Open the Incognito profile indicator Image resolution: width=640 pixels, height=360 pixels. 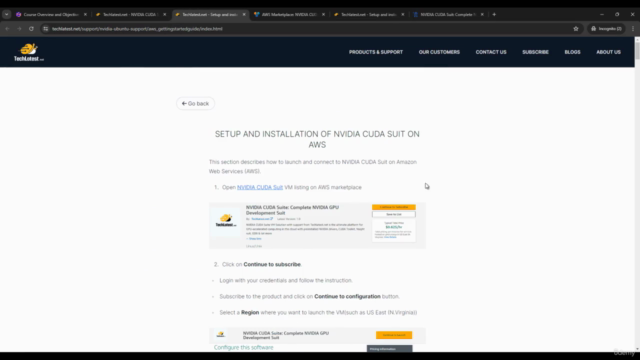(x=606, y=29)
